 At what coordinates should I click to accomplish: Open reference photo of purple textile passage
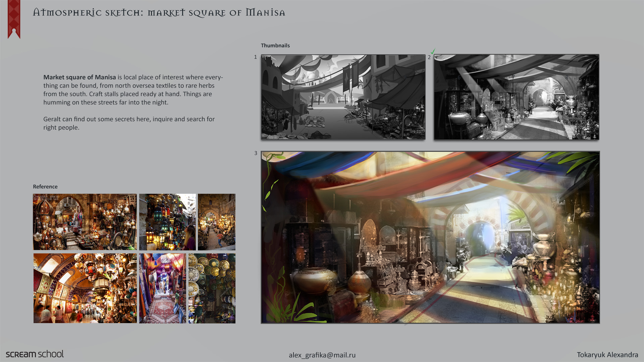point(163,288)
